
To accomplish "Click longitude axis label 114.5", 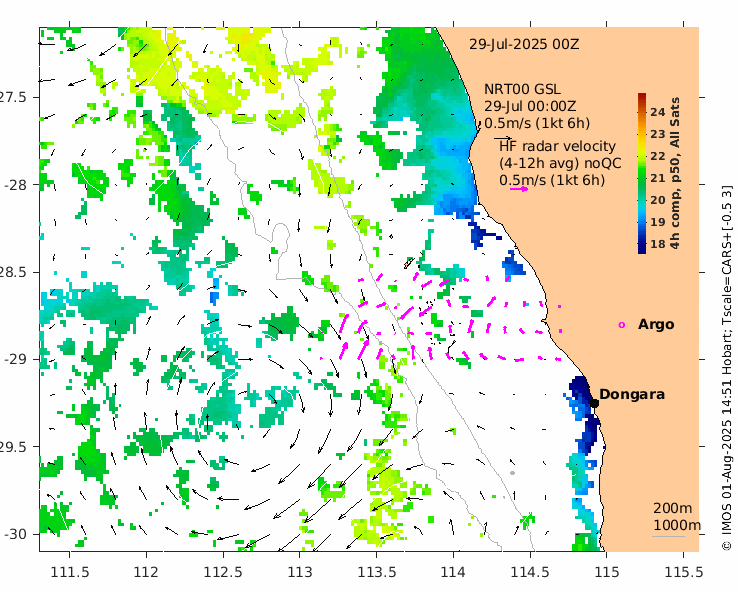I will point(530,572).
